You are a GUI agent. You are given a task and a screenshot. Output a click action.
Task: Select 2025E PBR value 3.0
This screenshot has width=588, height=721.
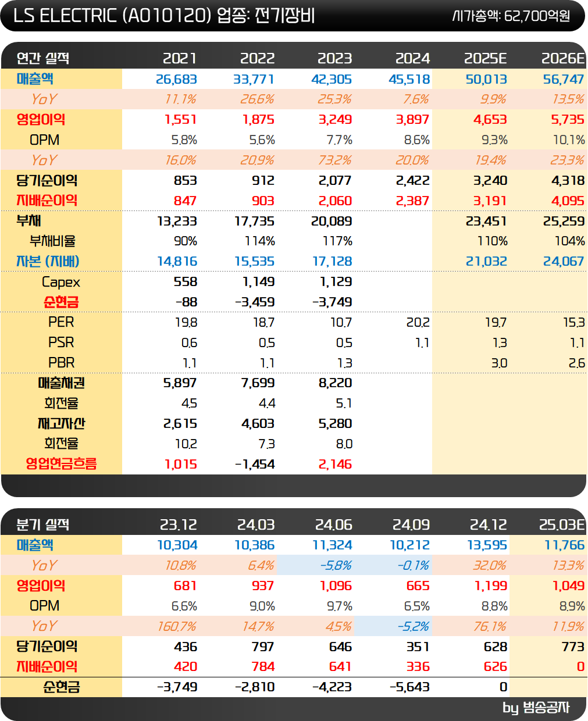pos(499,363)
